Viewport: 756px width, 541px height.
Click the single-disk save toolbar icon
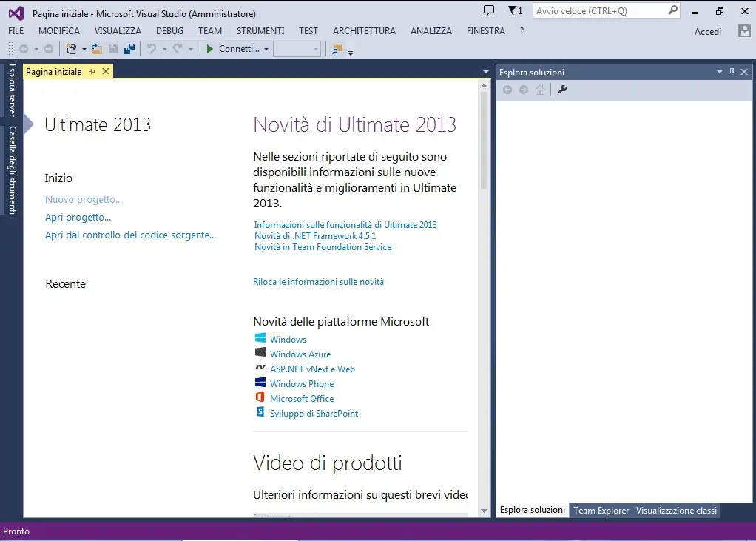click(113, 49)
